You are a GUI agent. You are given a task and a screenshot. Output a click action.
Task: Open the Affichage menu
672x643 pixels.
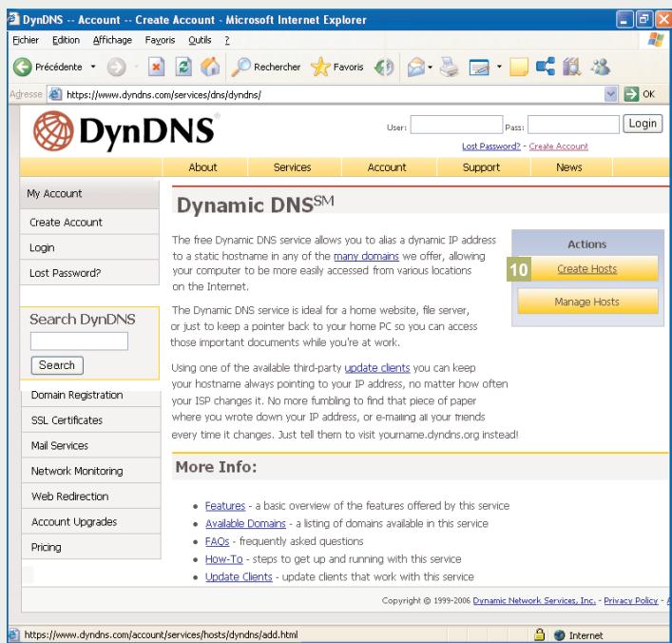pyautogui.click(x=112, y=40)
